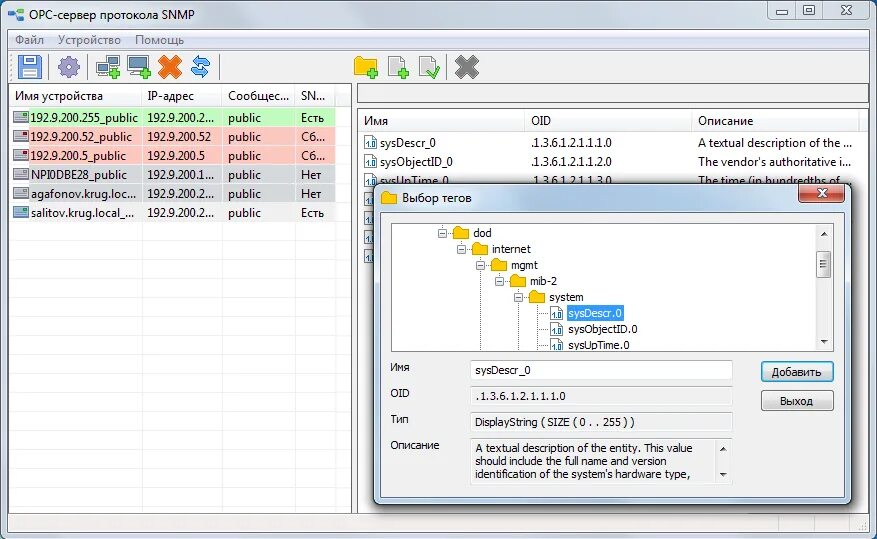
Task: Click device icon of 192.9.200.255_public row
Action: tap(21, 117)
